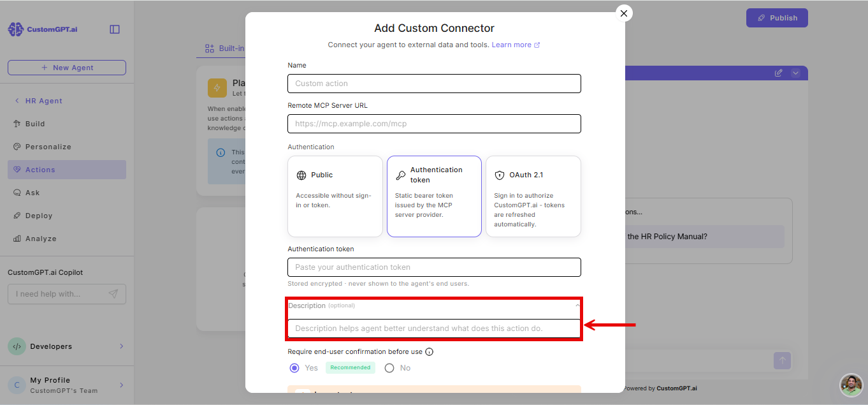Image resolution: width=868 pixels, height=405 pixels.
Task: Click the Remote MCP Server URL field
Action: tap(434, 124)
